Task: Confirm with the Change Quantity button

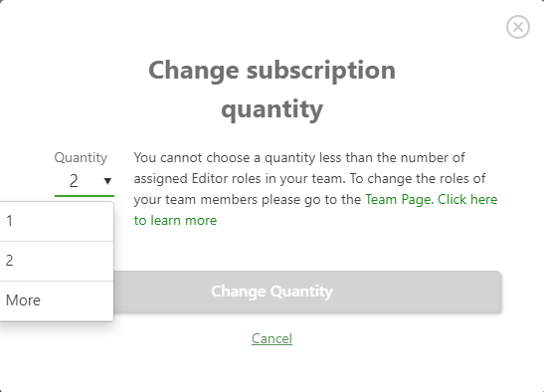Action: [306, 292]
